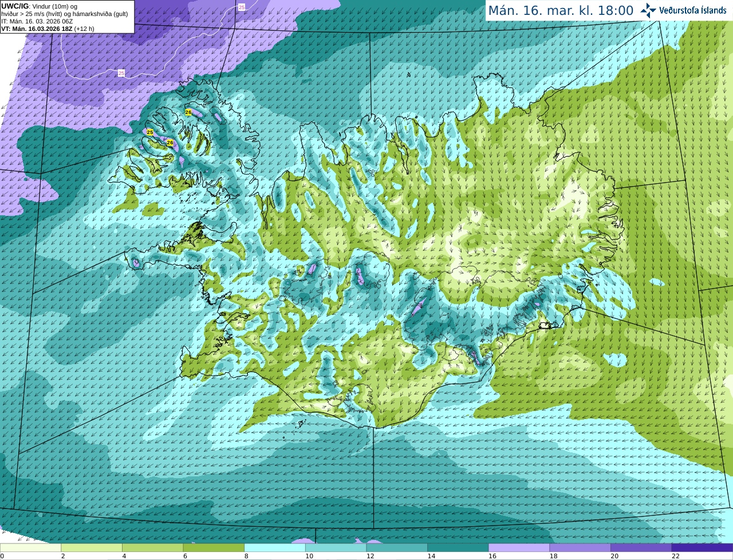Pick the teal 12–14 m/s legend swatch

(397, 547)
